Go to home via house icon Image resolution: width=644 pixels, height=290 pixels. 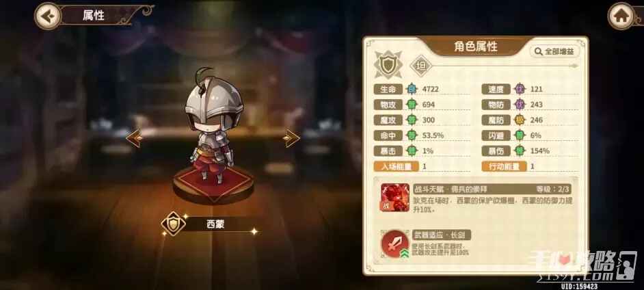pos(621,16)
